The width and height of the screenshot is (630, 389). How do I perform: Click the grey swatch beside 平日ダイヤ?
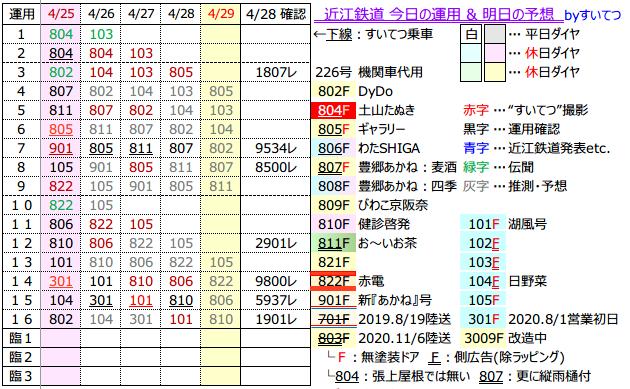(495, 34)
